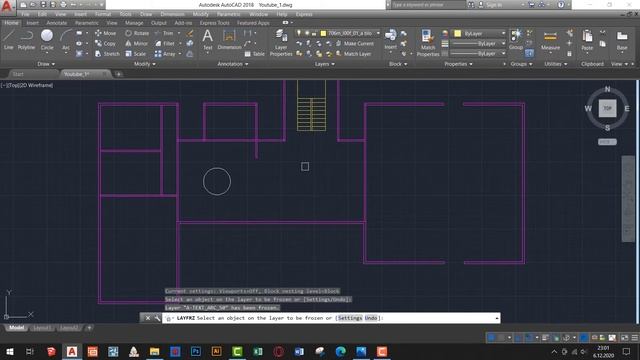
Task: Click the Undo option in command line
Action: pos(371,318)
